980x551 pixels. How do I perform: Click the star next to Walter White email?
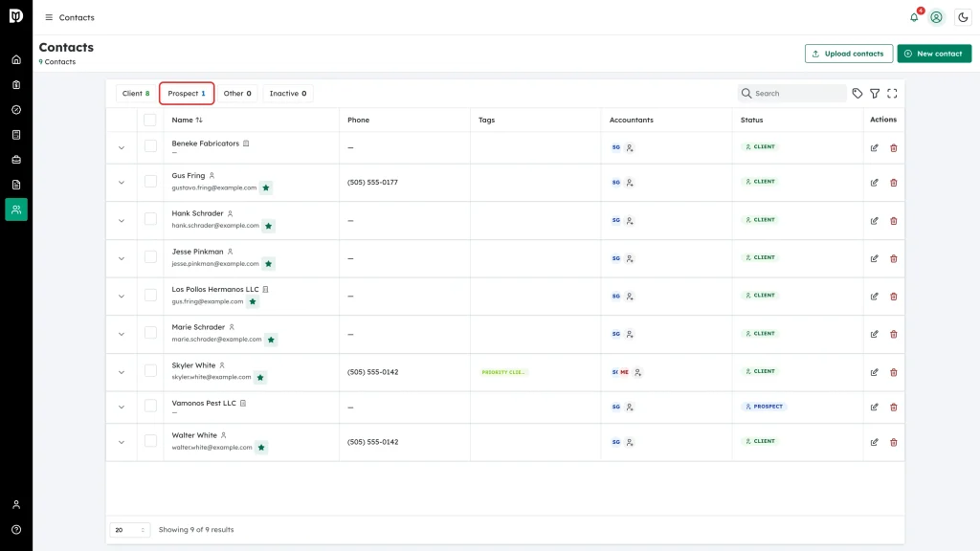click(261, 448)
